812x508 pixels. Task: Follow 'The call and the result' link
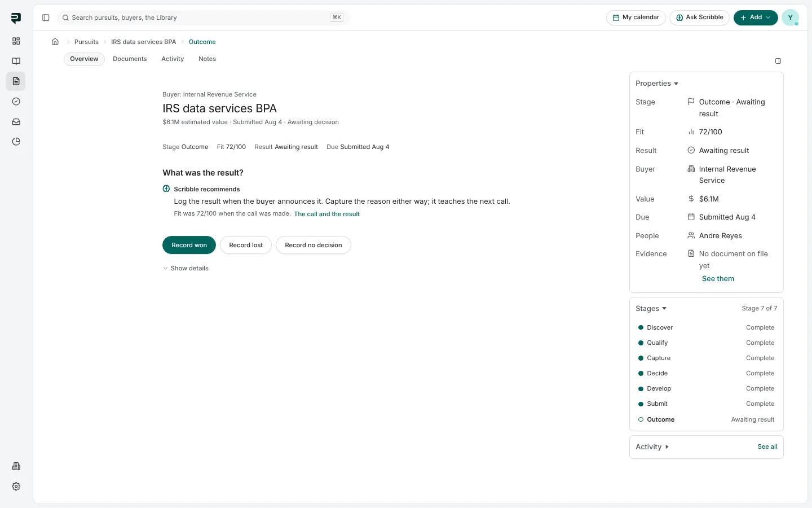pos(327,214)
